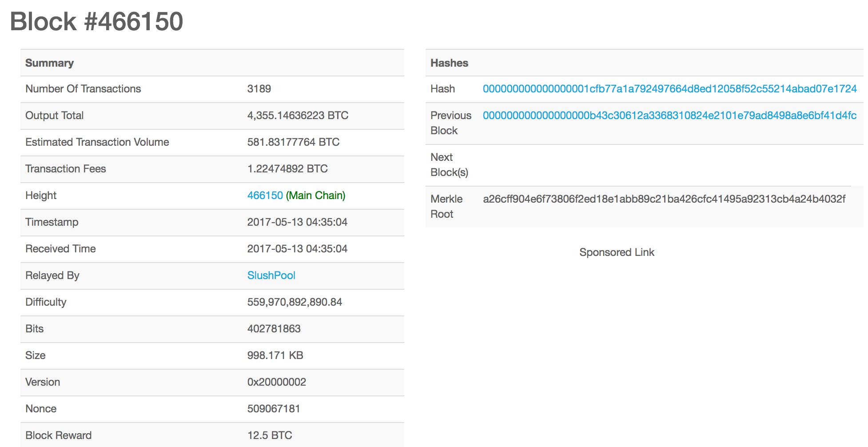Click the Difficulty value

point(295,302)
